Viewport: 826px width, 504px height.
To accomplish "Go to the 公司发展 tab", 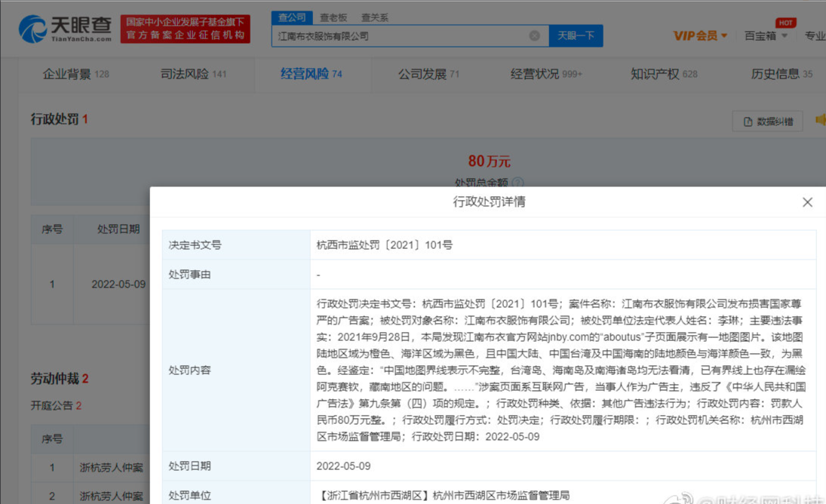I will coord(428,74).
